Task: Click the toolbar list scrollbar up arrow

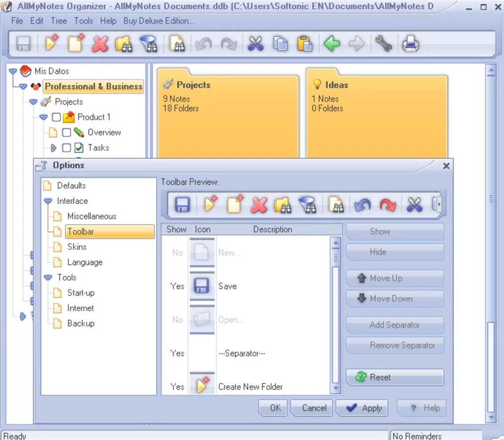Action: (335, 243)
